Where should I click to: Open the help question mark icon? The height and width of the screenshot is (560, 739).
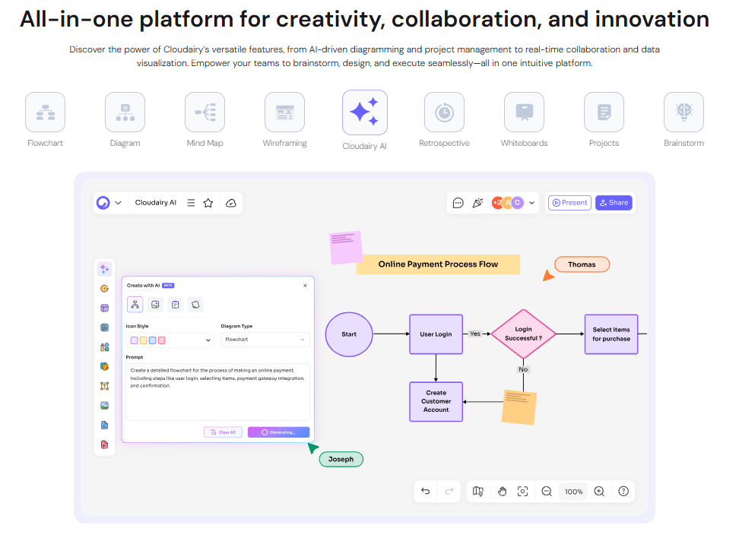coord(623,492)
